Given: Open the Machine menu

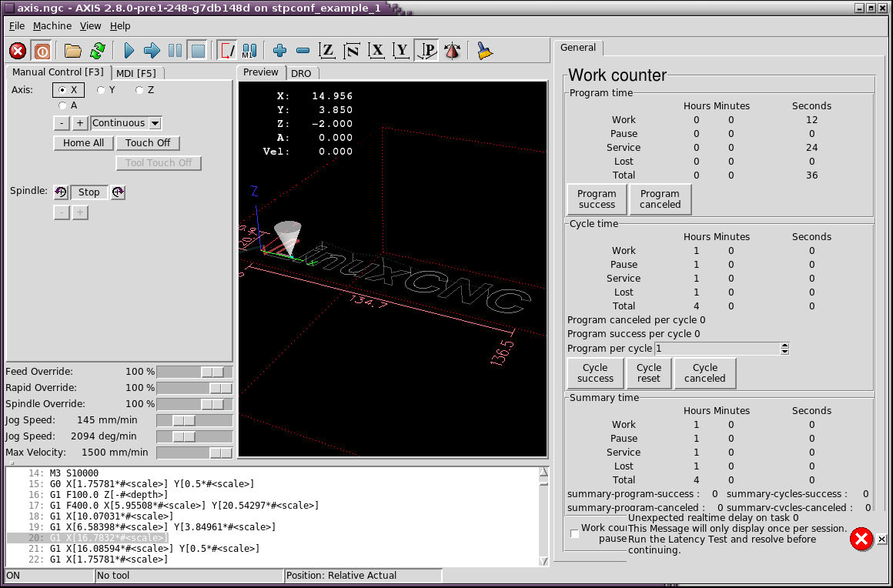Looking at the screenshot, I should [x=52, y=25].
